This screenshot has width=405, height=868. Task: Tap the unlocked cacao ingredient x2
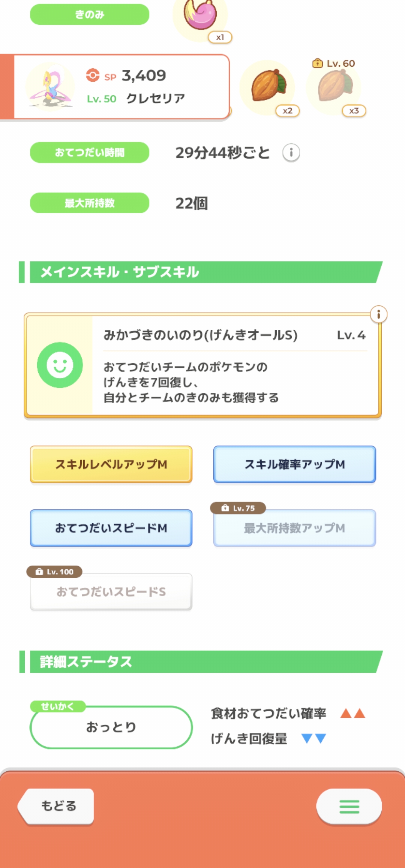click(268, 86)
